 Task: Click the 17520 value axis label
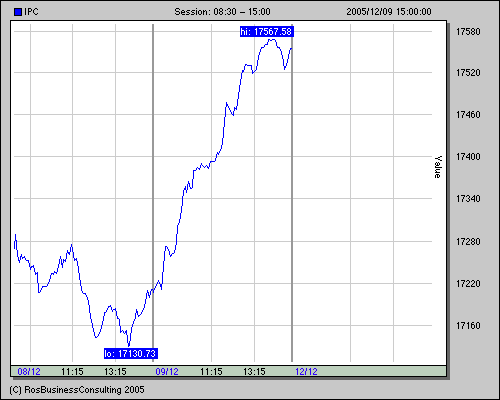point(468,72)
